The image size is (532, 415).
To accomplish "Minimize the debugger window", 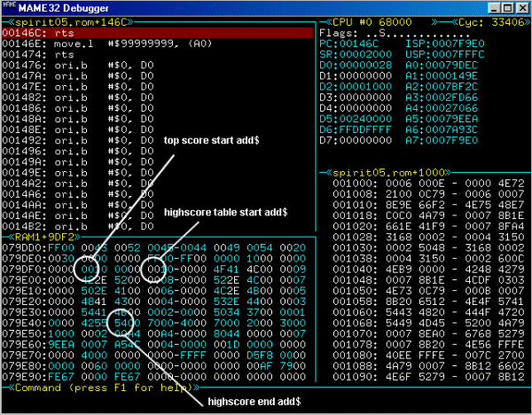I will click(x=492, y=8).
